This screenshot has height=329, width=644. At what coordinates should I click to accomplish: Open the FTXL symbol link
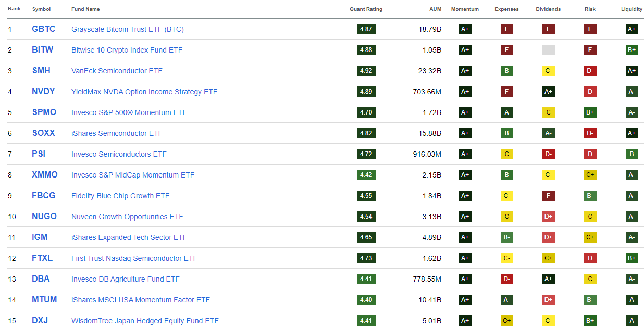[x=42, y=258]
